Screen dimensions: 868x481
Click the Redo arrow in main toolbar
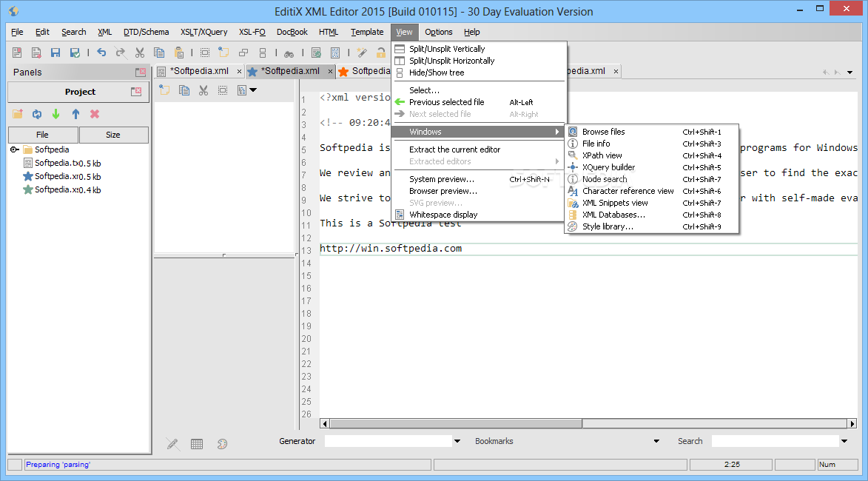pyautogui.click(x=120, y=52)
